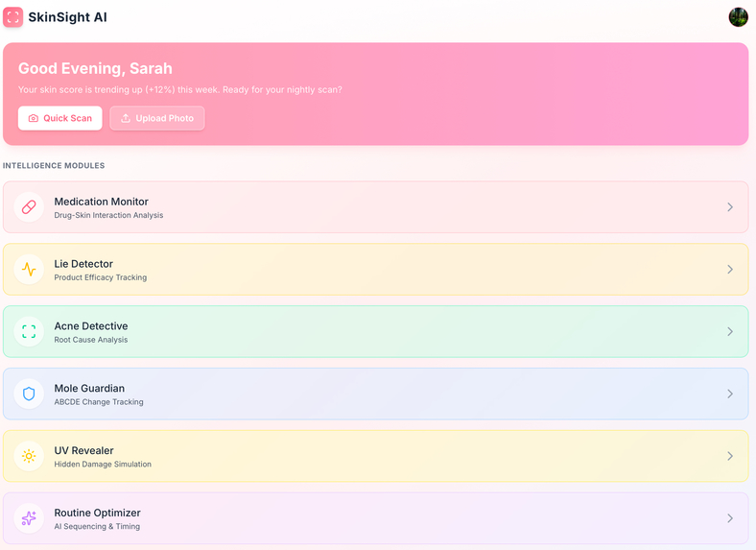Expand Mole Guardian via its chevron
This screenshot has height=550, width=756.
tap(730, 394)
